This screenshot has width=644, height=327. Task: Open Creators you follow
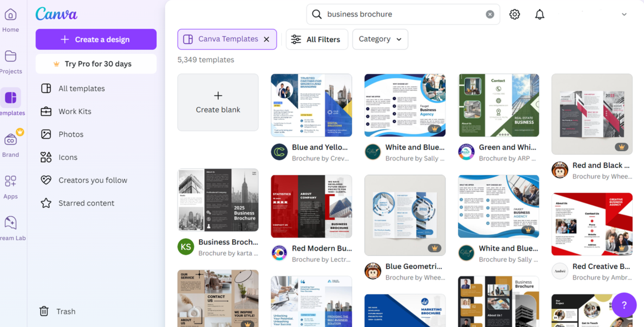[93, 180]
